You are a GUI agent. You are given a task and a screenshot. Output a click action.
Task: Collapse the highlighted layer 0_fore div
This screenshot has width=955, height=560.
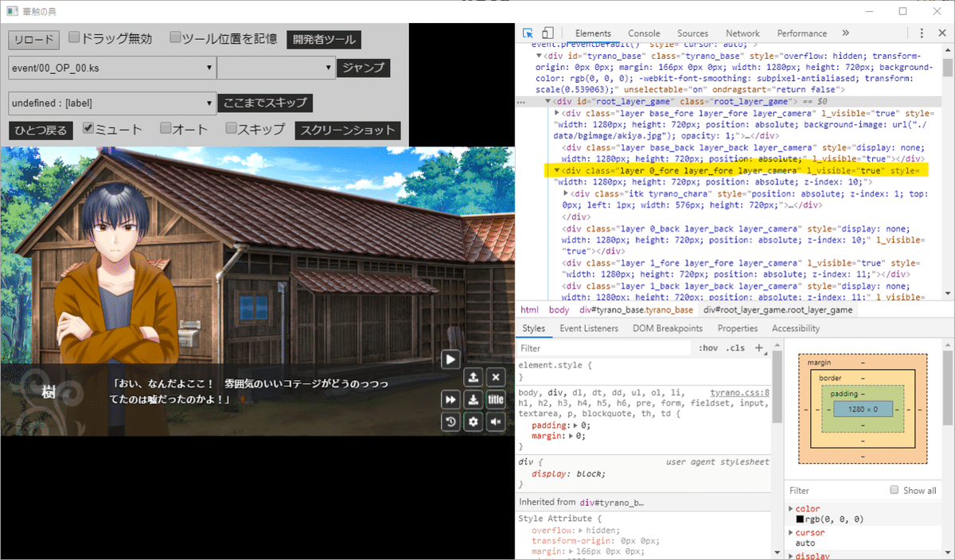click(557, 171)
